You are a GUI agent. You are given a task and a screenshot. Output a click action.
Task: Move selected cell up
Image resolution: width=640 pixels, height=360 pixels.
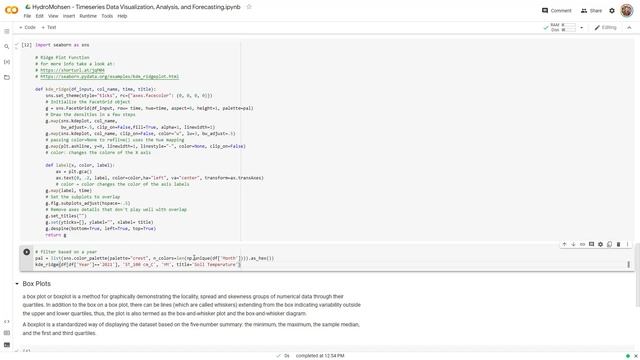(564, 244)
